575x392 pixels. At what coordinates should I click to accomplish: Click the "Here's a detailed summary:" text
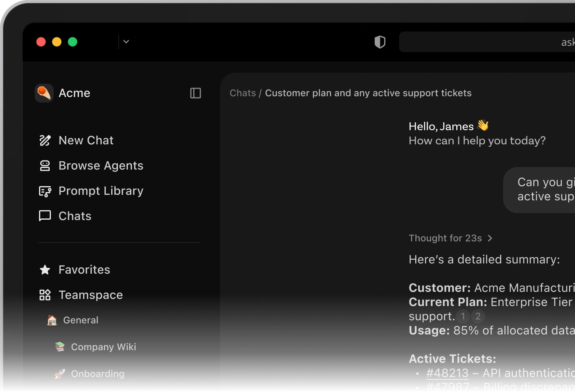click(x=484, y=259)
